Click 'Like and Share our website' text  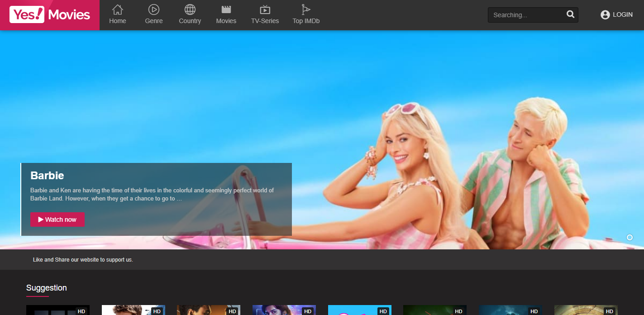[83, 260]
